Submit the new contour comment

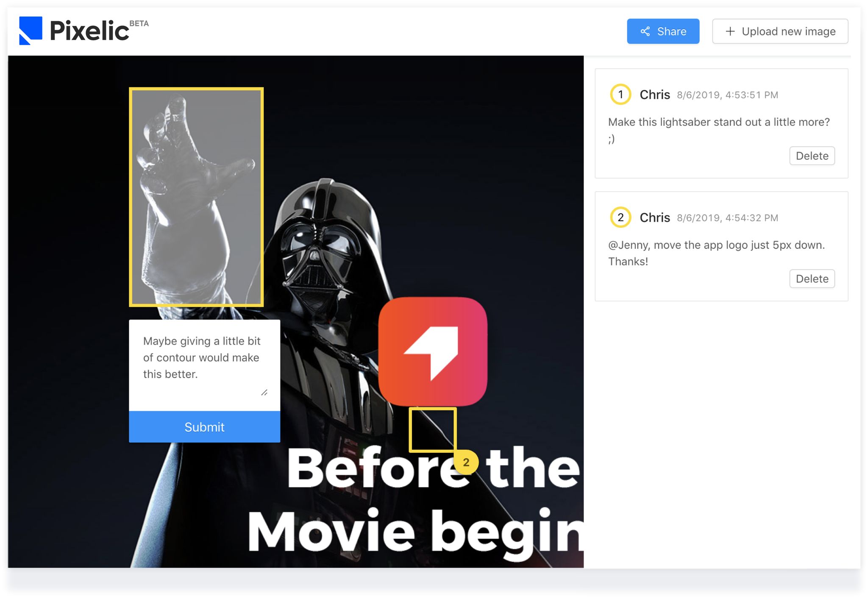pos(204,427)
